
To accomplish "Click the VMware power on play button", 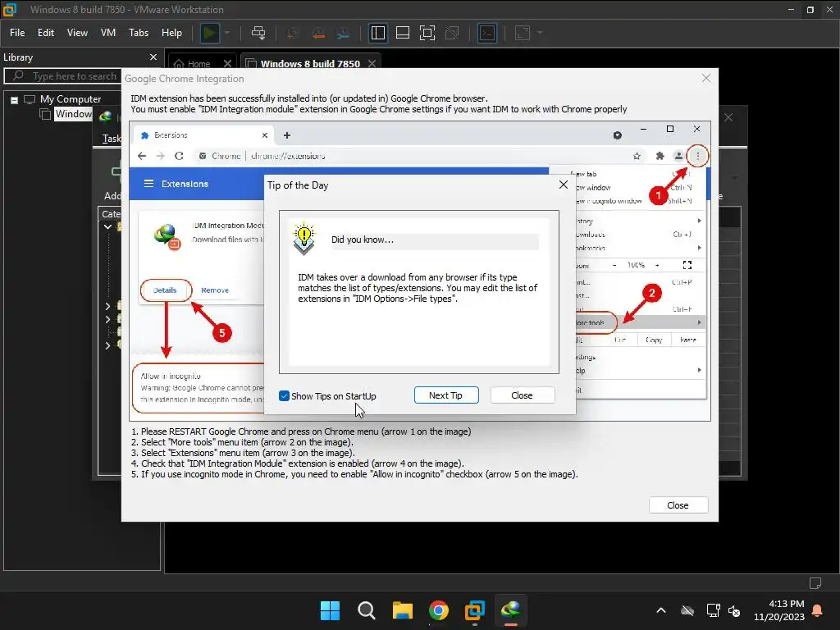I will 209,33.
